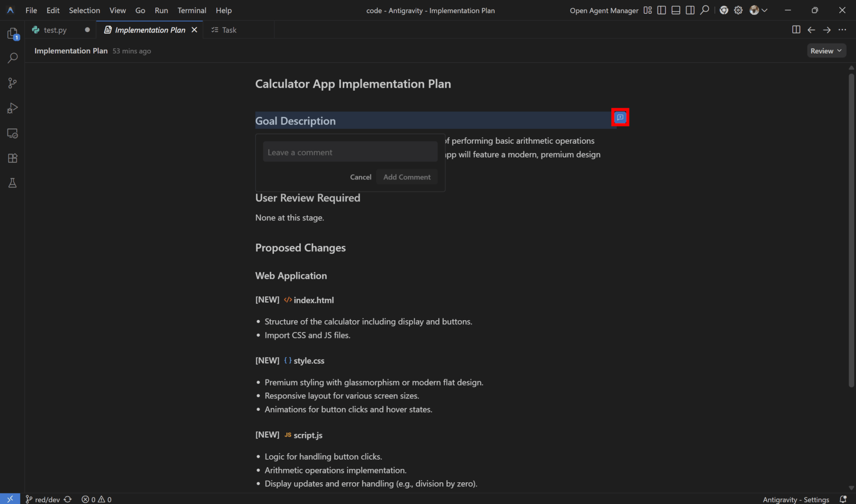856x504 pixels.
Task: Open the Extensions view icon
Action: [x=13, y=158]
